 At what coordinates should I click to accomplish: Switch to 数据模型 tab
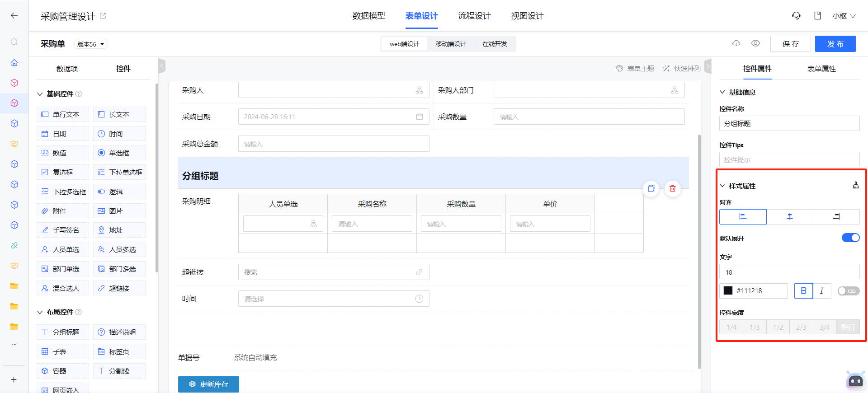pos(369,16)
